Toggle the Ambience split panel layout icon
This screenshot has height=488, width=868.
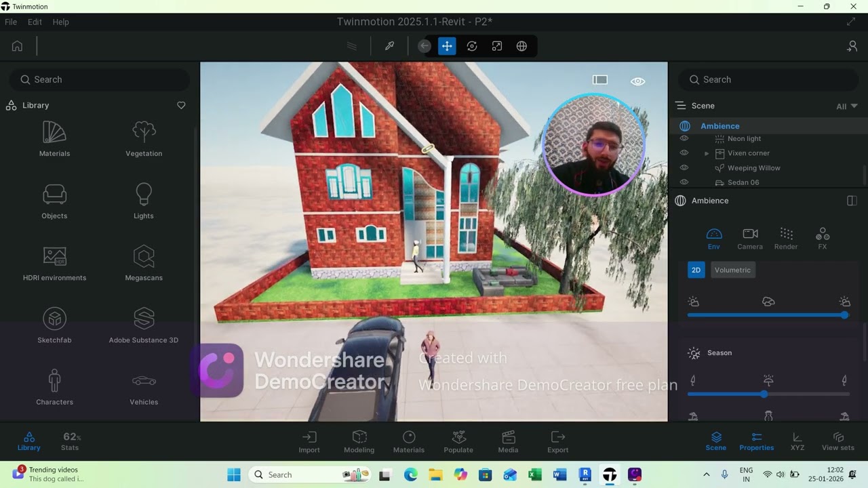(852, 201)
